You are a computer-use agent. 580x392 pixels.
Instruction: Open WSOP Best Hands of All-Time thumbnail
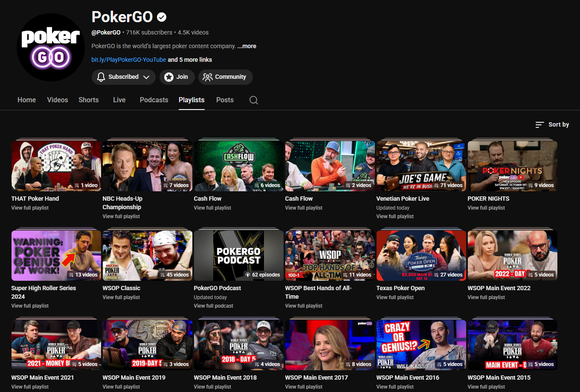tap(330, 256)
